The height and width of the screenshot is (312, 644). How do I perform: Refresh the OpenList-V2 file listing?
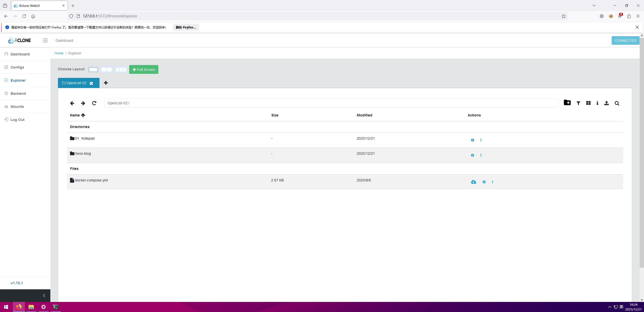click(94, 103)
